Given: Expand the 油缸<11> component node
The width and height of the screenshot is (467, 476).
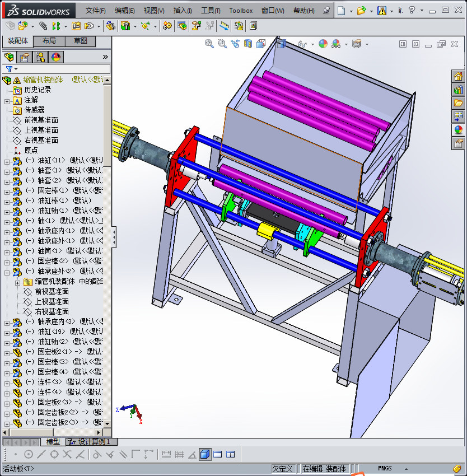Looking at the screenshot, I should [7, 162].
